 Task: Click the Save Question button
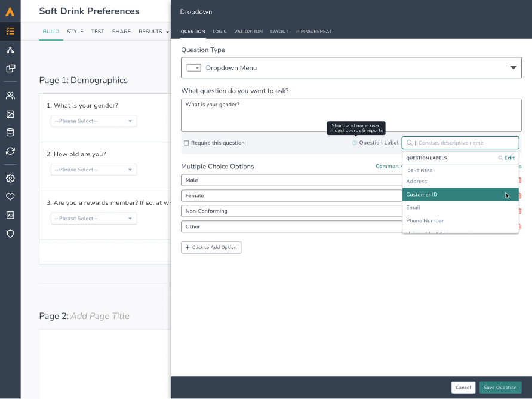(500, 388)
